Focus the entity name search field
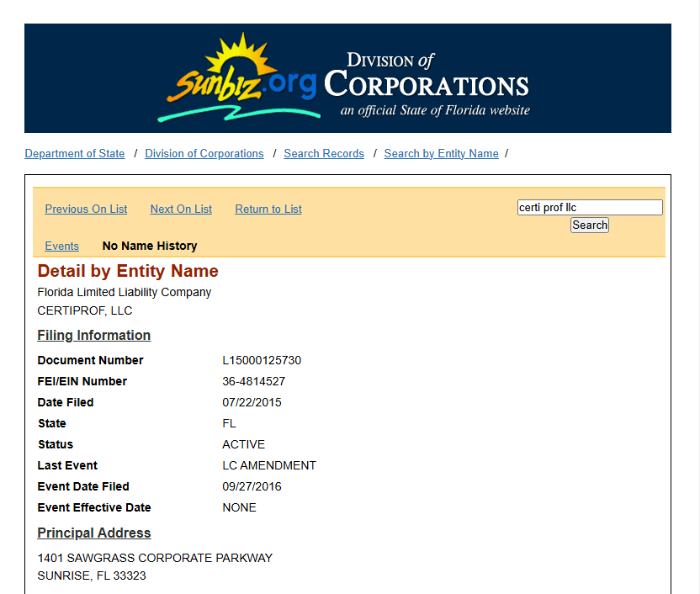 click(x=589, y=208)
